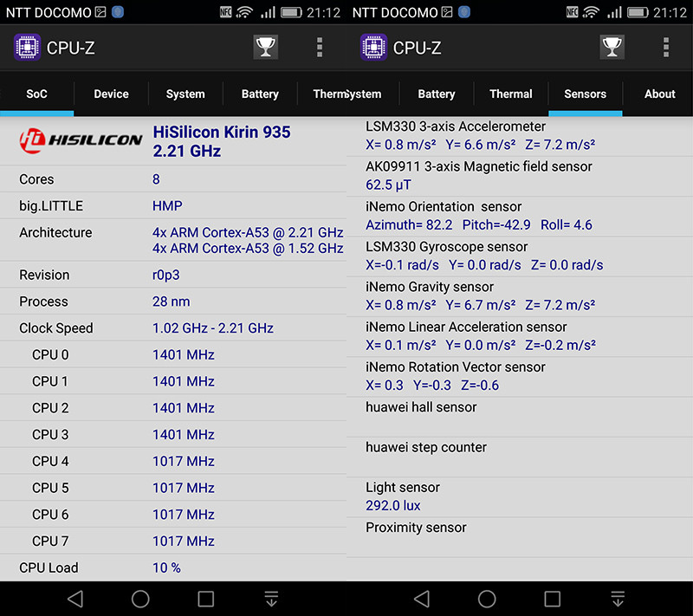693x616 pixels.
Task: Tap NFC status icon on right screen
Action: click(x=573, y=12)
